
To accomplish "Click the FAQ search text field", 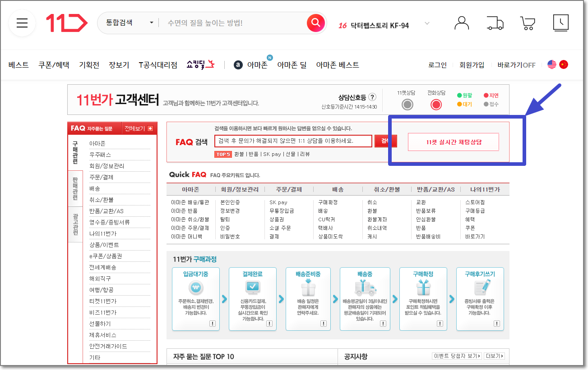I will (293, 141).
